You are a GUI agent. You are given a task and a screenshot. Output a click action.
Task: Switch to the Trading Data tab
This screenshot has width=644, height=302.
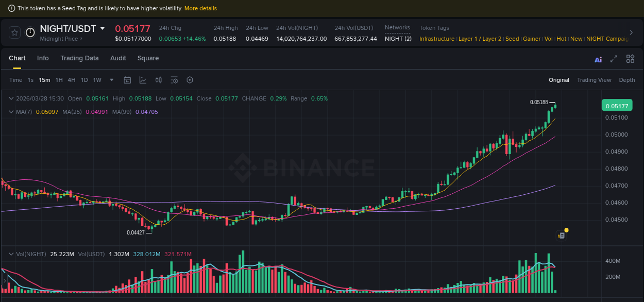(79, 58)
